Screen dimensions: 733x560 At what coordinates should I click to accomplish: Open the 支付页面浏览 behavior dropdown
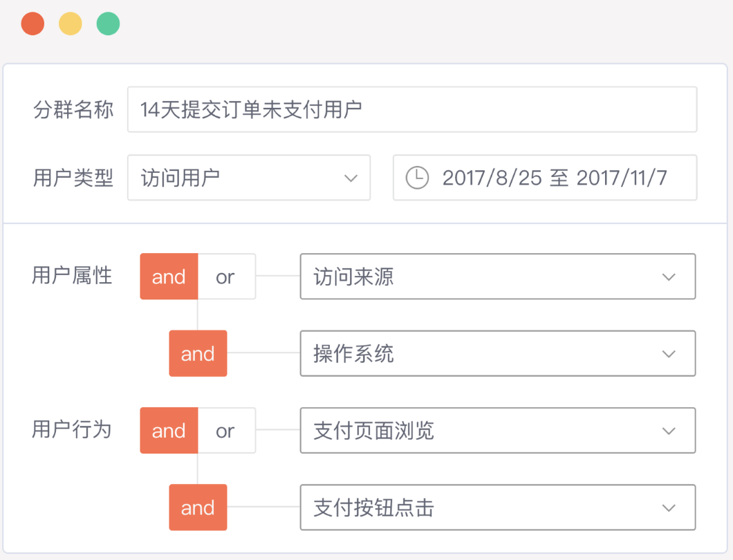pyautogui.click(x=498, y=430)
